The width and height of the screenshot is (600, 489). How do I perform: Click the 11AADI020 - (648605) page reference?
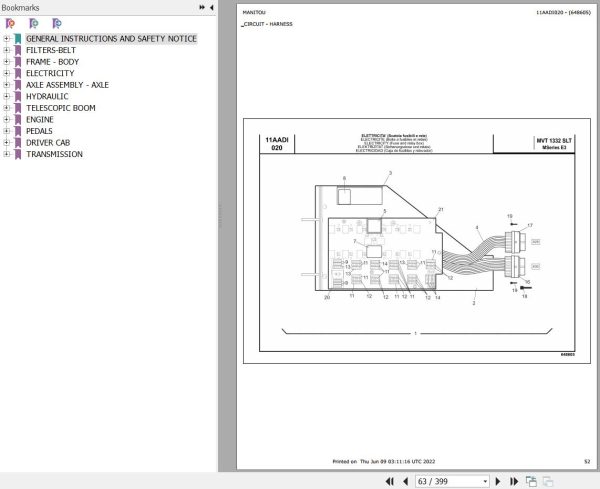[563, 12]
